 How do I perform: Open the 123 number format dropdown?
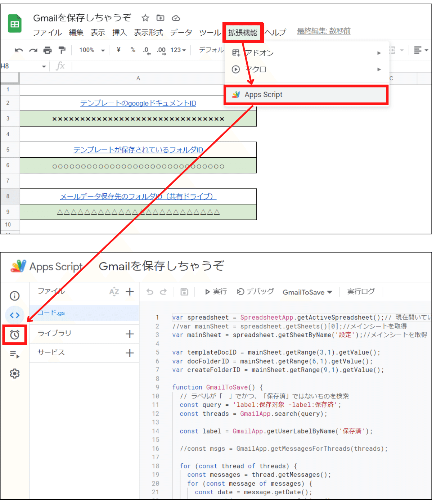tap(178, 50)
